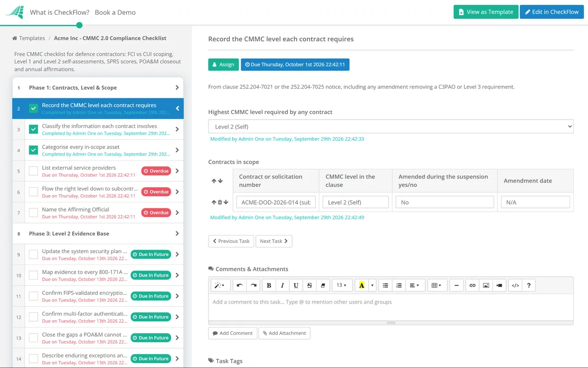The width and height of the screenshot is (588, 368).
Task: Clear formatting with the eraser icon
Action: [323, 285]
